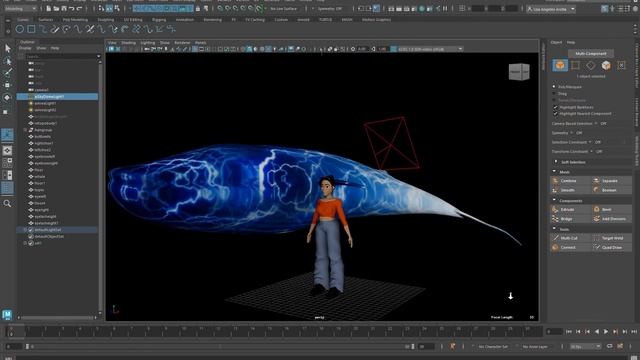640x360 pixels.
Task: Select the pencil curve shelf tool
Action: coord(55,29)
